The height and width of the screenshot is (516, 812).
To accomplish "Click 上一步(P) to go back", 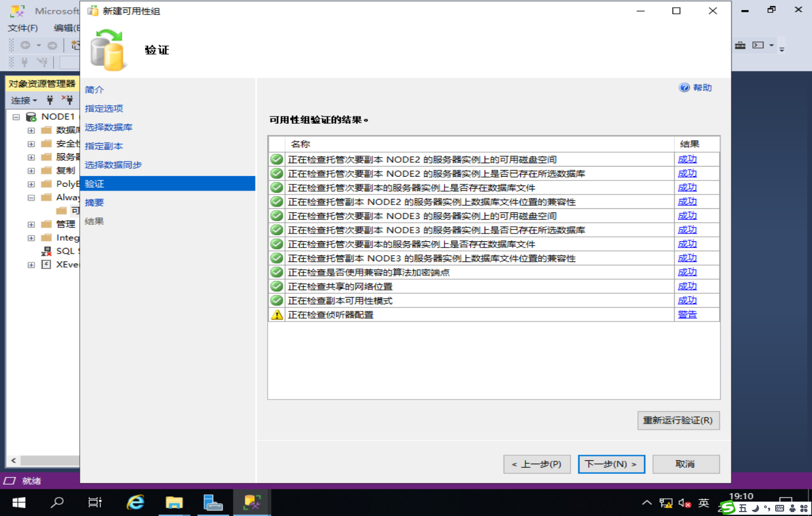I will 536,464.
